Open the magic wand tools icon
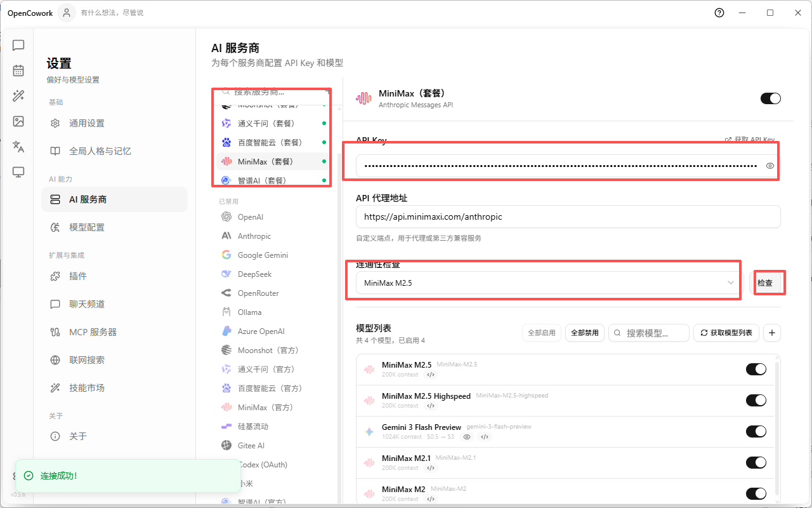This screenshot has width=812, height=508. pos(18,96)
